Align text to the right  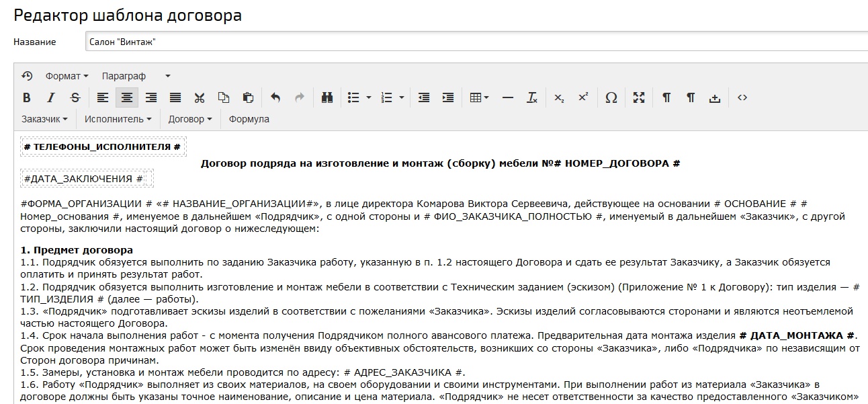point(151,98)
